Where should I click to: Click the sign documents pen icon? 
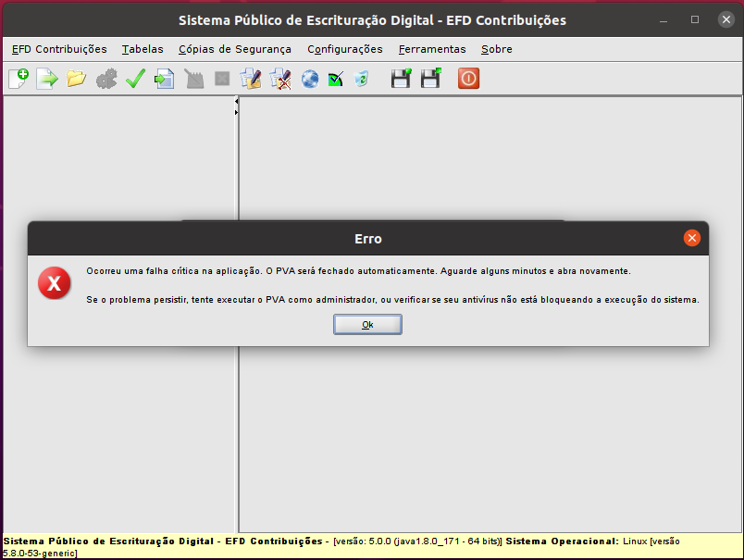coord(251,79)
